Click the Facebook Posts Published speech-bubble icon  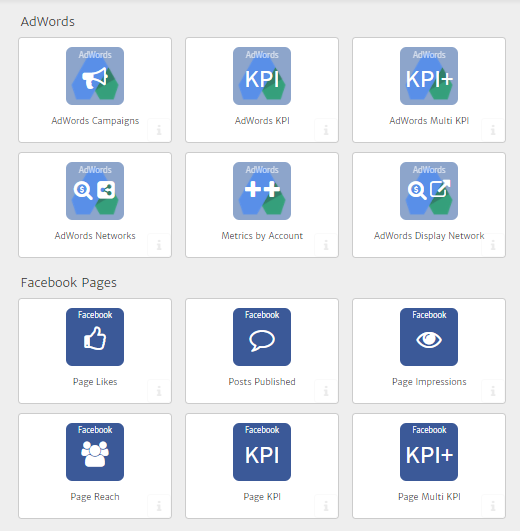pyautogui.click(x=262, y=337)
